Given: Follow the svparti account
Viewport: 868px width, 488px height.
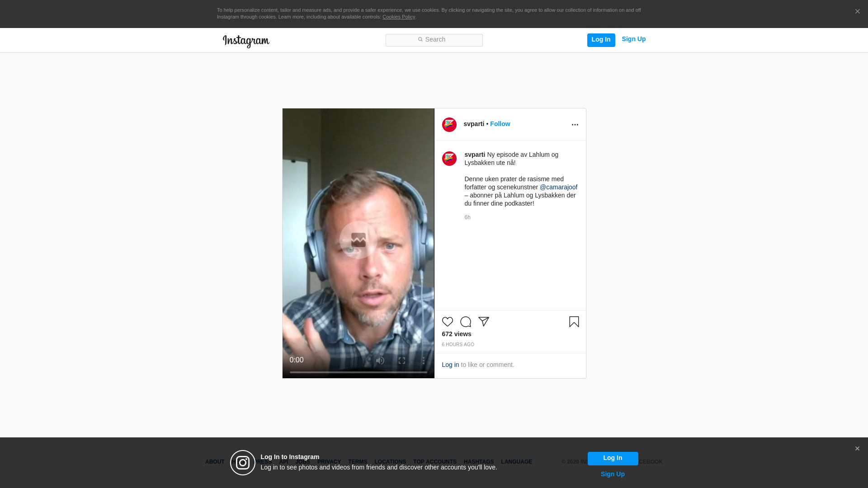Looking at the screenshot, I should [500, 124].
